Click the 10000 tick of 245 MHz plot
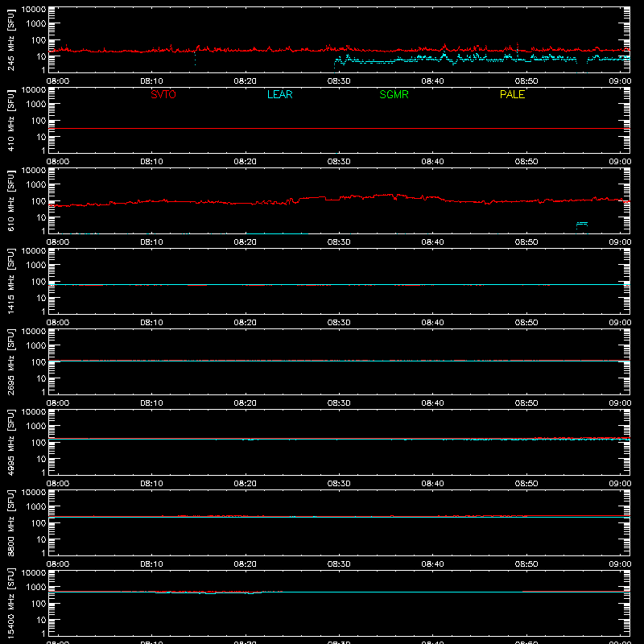Viewport: 644px width, 644px height. (34, 10)
